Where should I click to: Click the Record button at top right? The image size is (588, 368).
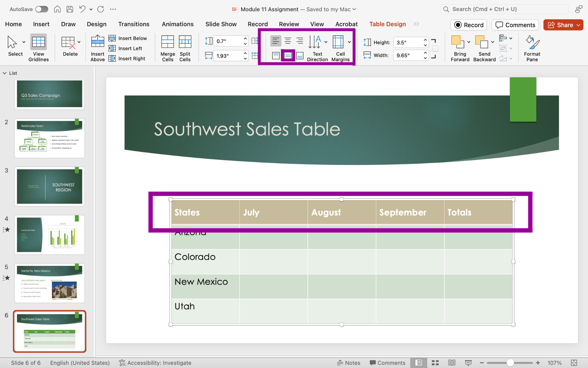(x=469, y=25)
